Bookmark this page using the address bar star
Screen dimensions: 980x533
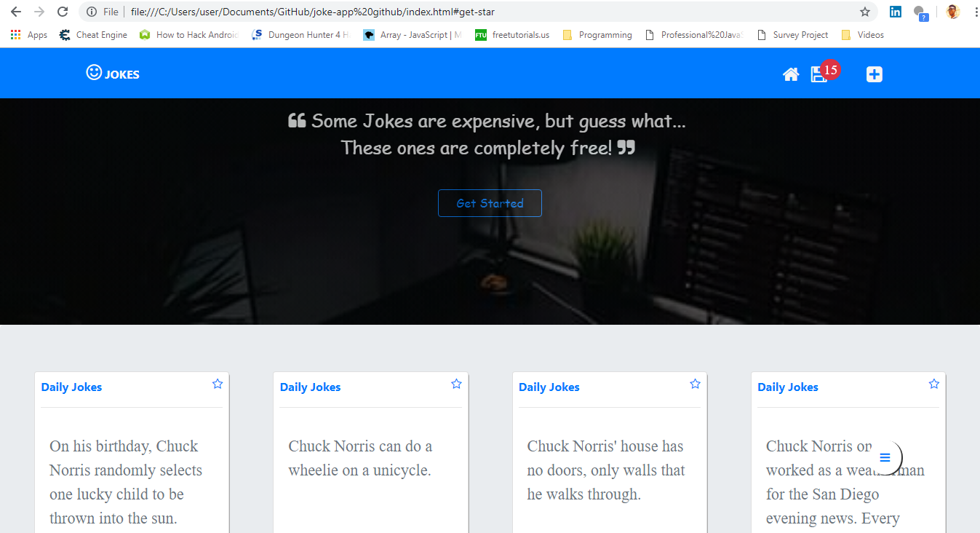[x=864, y=12]
